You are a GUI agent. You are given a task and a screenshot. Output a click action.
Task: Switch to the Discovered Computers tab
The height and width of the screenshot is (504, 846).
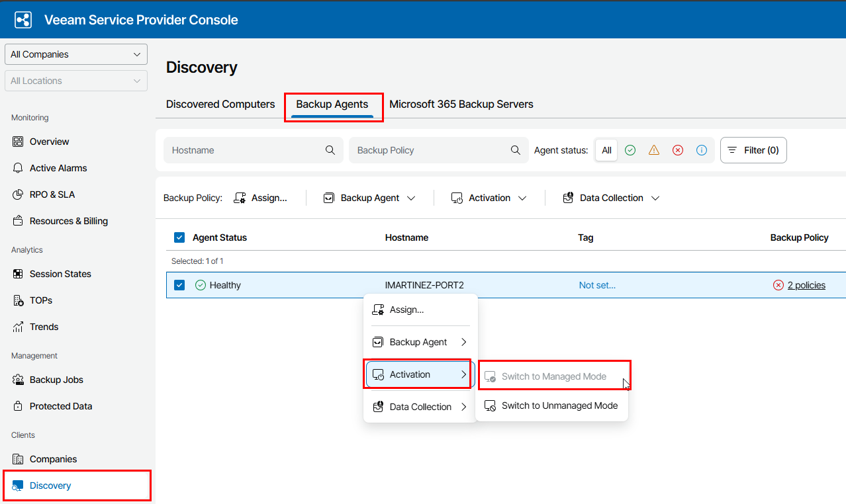pyautogui.click(x=220, y=104)
